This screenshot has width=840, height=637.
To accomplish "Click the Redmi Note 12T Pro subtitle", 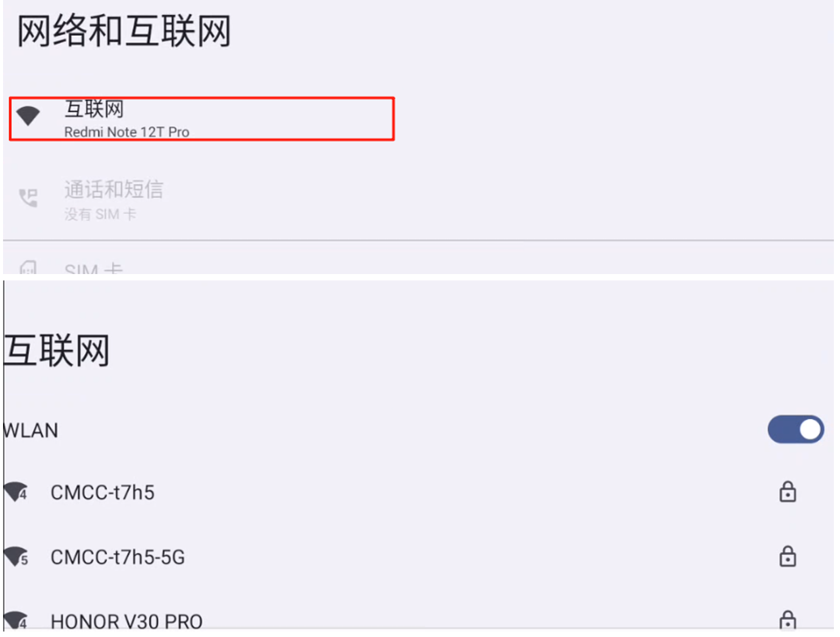I will (x=127, y=132).
